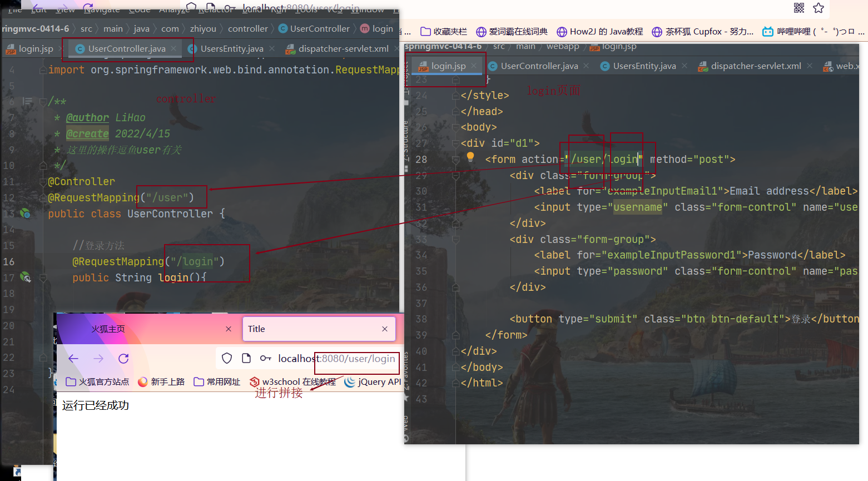Open UsersEntity.java tab in the JSP-code IDE window

[638, 66]
